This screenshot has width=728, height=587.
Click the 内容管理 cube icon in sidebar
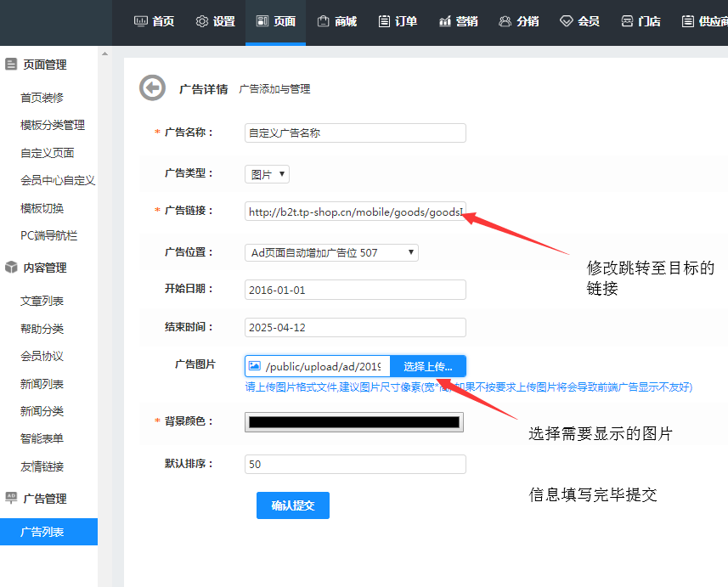11,268
